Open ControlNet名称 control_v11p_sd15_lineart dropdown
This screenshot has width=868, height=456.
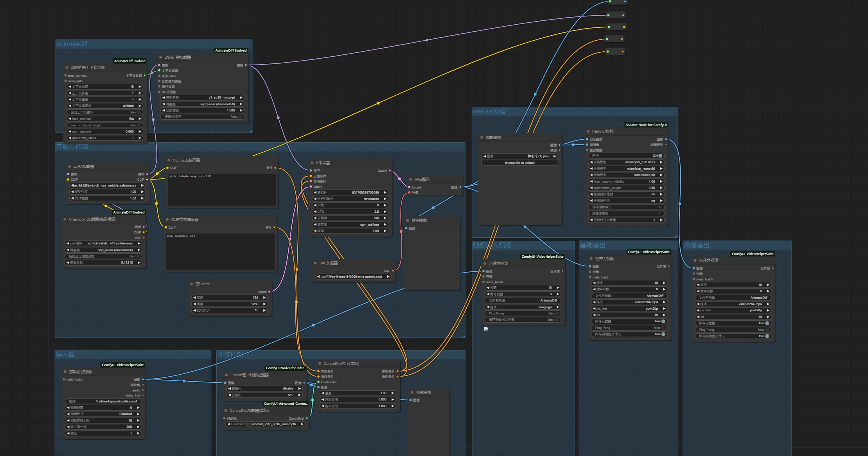pos(265,424)
